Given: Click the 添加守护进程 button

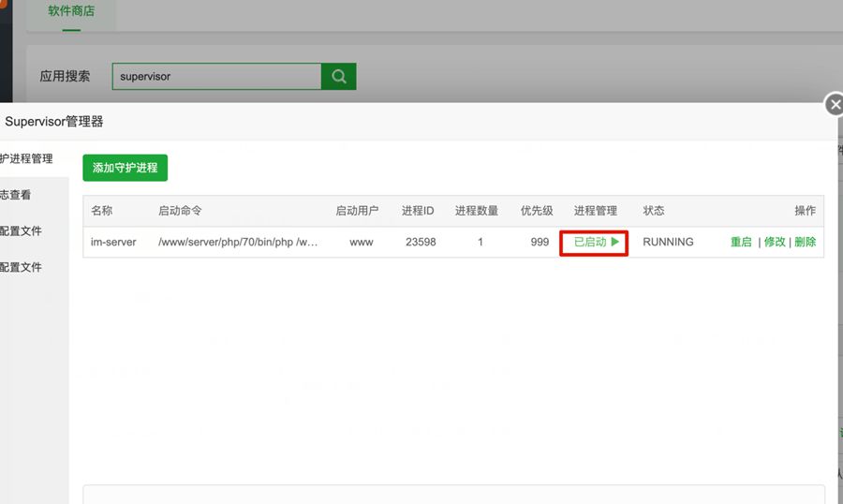Looking at the screenshot, I should click(125, 169).
